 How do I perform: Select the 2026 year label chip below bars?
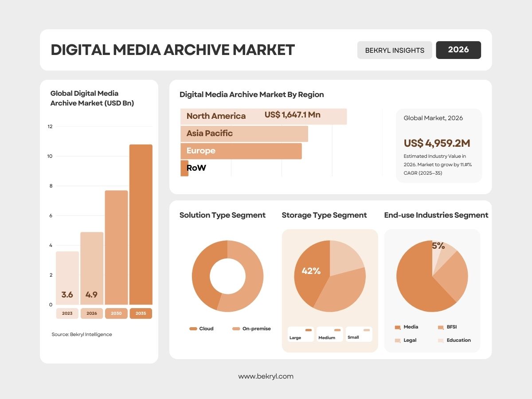(x=92, y=313)
